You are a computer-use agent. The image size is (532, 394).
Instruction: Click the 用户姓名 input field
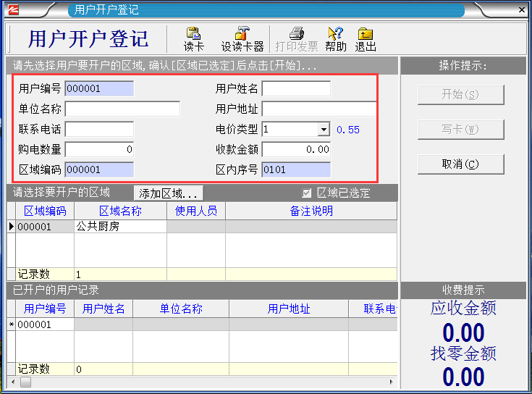[x=296, y=89]
